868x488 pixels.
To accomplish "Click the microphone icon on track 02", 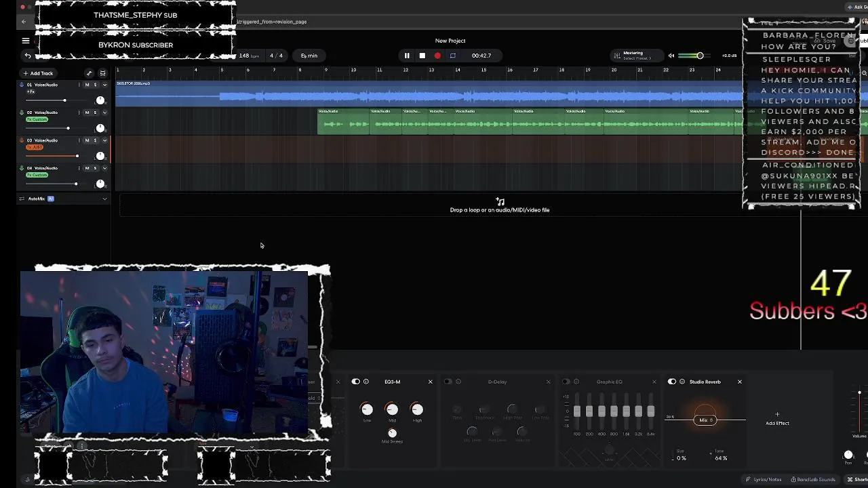I will tap(22, 113).
